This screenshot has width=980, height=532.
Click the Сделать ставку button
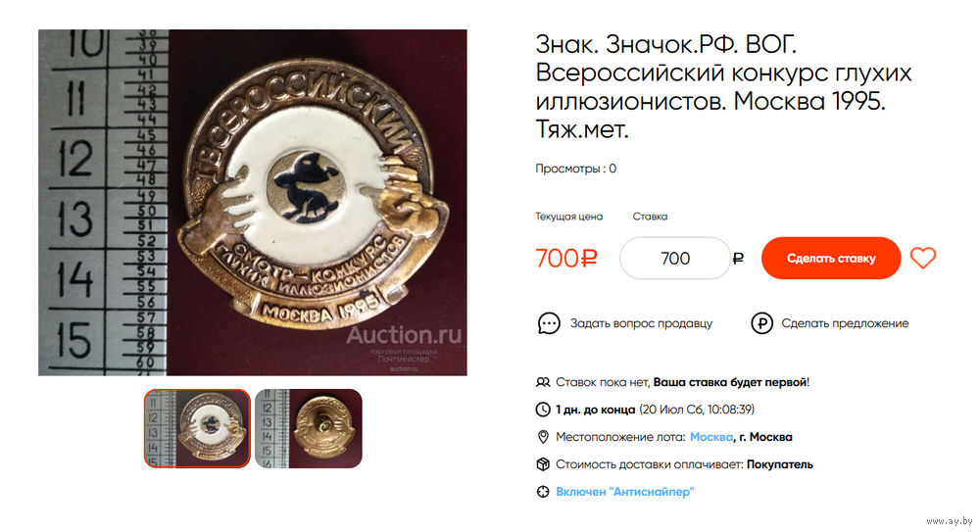831,259
